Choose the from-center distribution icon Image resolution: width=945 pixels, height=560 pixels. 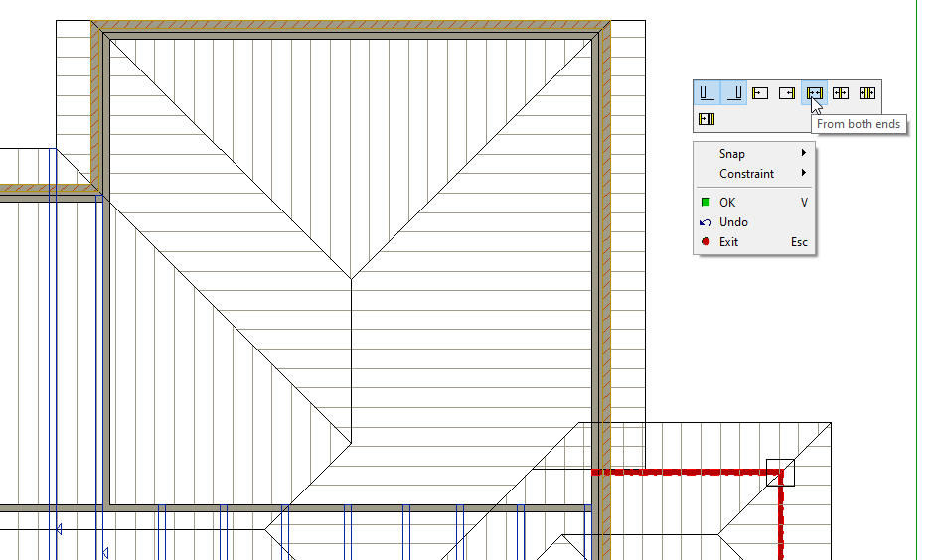click(841, 93)
